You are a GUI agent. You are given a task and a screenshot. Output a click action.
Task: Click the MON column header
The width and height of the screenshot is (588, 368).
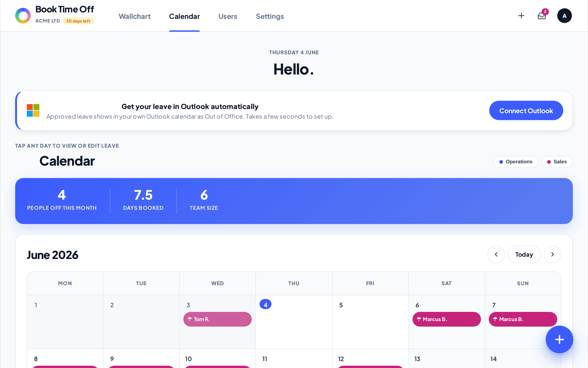tap(65, 283)
